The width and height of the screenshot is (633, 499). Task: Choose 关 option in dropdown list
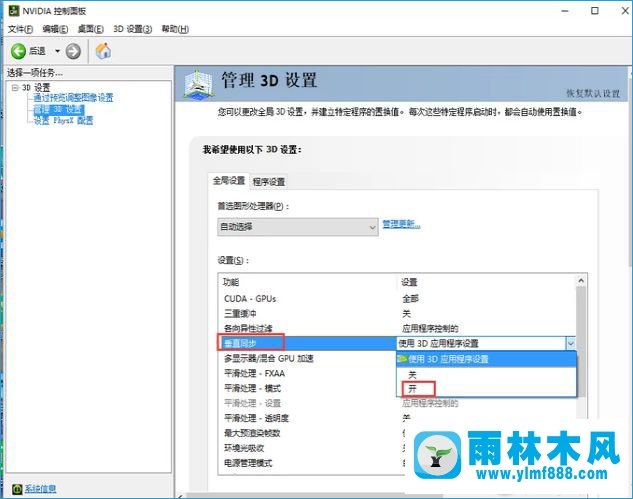tap(486, 374)
